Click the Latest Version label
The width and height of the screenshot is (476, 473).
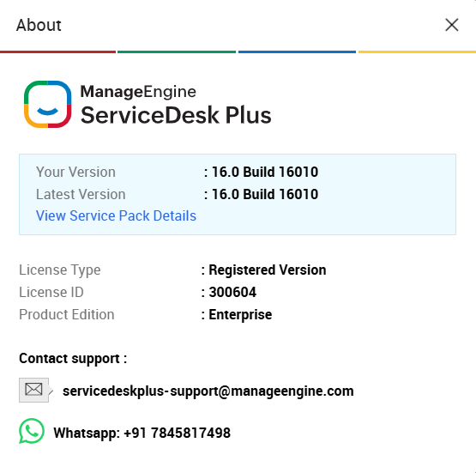[x=81, y=194]
